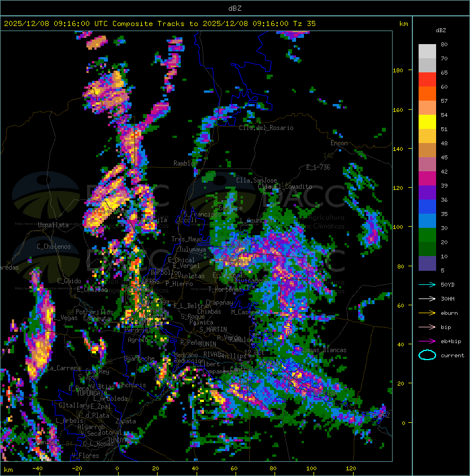This screenshot has width=470, height=476.
Task: Click the Chapanay place label
Action: click(219, 302)
